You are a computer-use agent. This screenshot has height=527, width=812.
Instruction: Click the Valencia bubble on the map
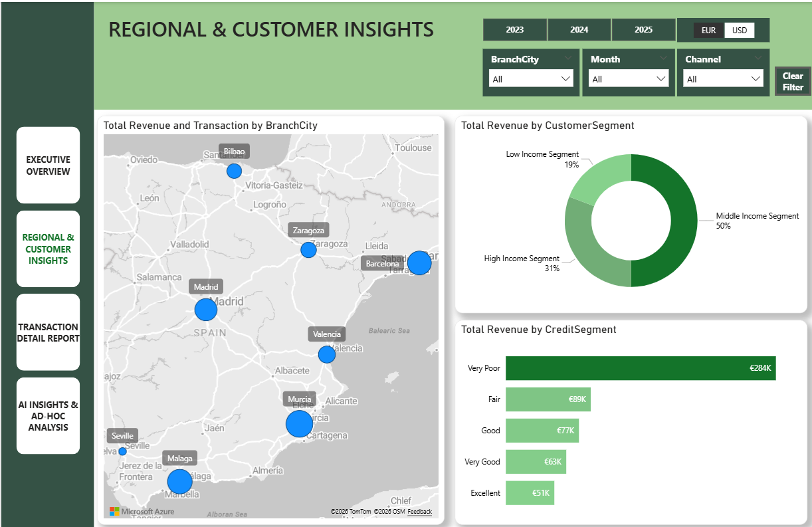[x=327, y=355]
